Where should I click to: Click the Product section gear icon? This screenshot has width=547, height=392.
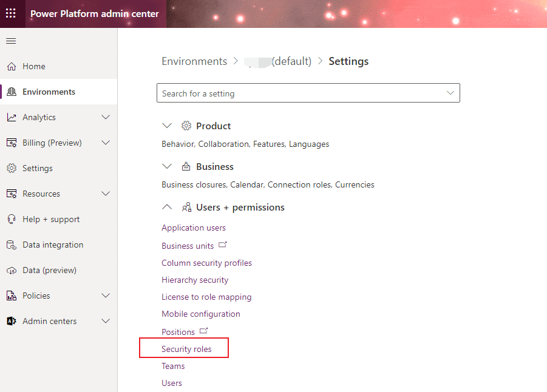click(186, 126)
